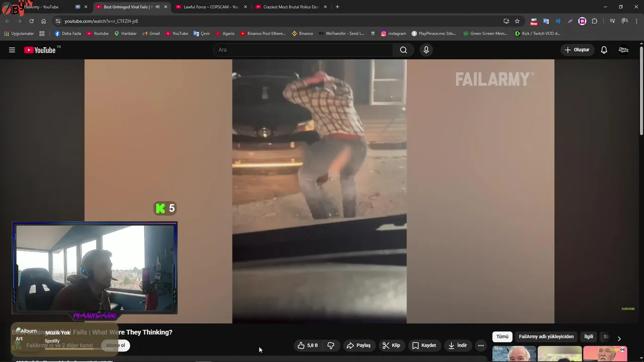Open the YouTube guide hamburger menu
This screenshot has width=644, height=362.
click(x=12, y=50)
